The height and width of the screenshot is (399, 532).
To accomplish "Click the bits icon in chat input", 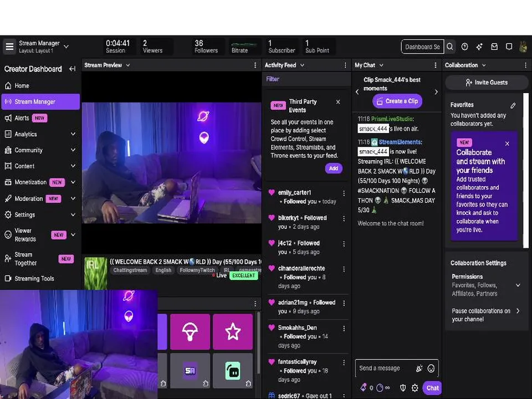I will [419, 369].
